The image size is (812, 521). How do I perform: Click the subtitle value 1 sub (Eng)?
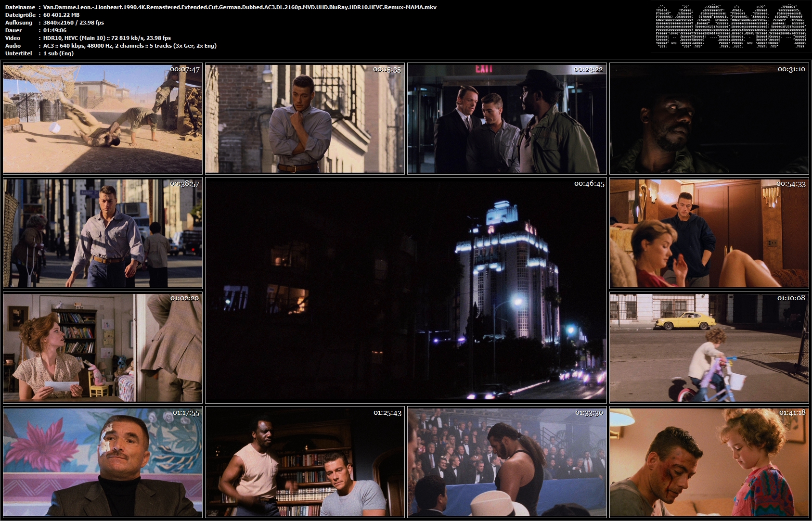pyautogui.click(x=58, y=53)
